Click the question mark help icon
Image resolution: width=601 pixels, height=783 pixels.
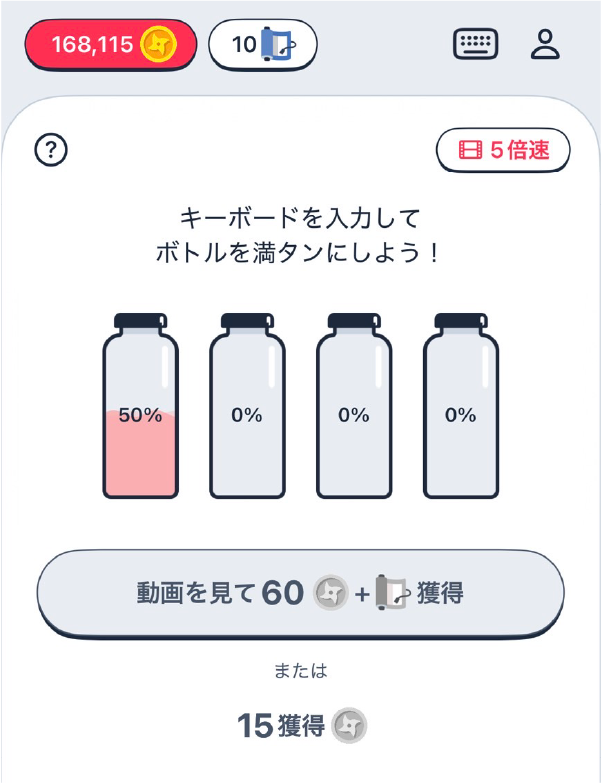tap(50, 151)
